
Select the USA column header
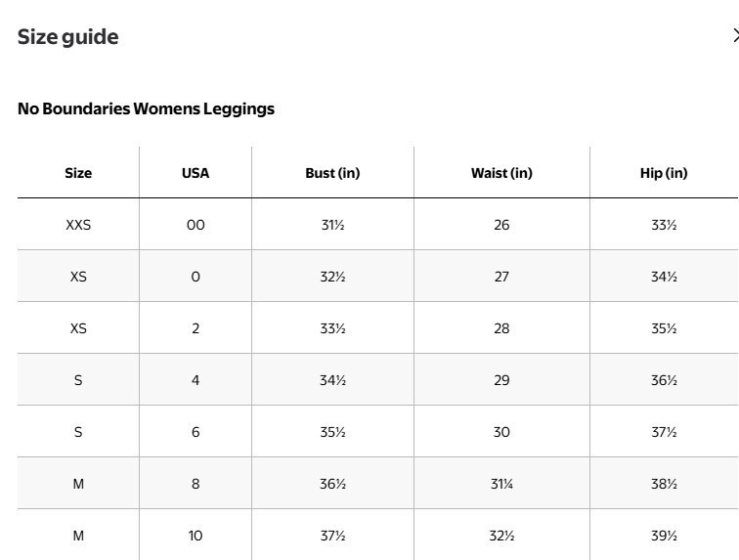pyautogui.click(x=196, y=173)
